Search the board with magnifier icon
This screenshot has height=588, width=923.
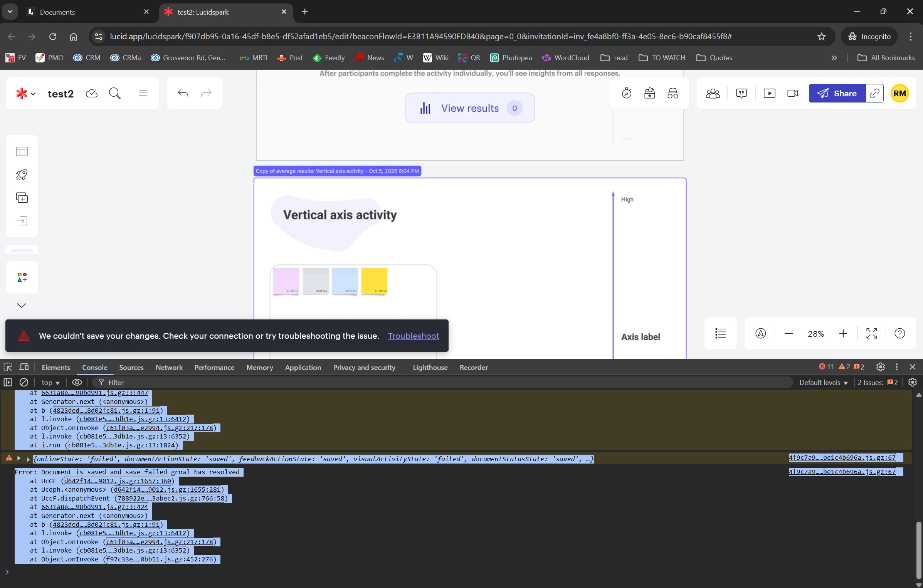coord(114,93)
